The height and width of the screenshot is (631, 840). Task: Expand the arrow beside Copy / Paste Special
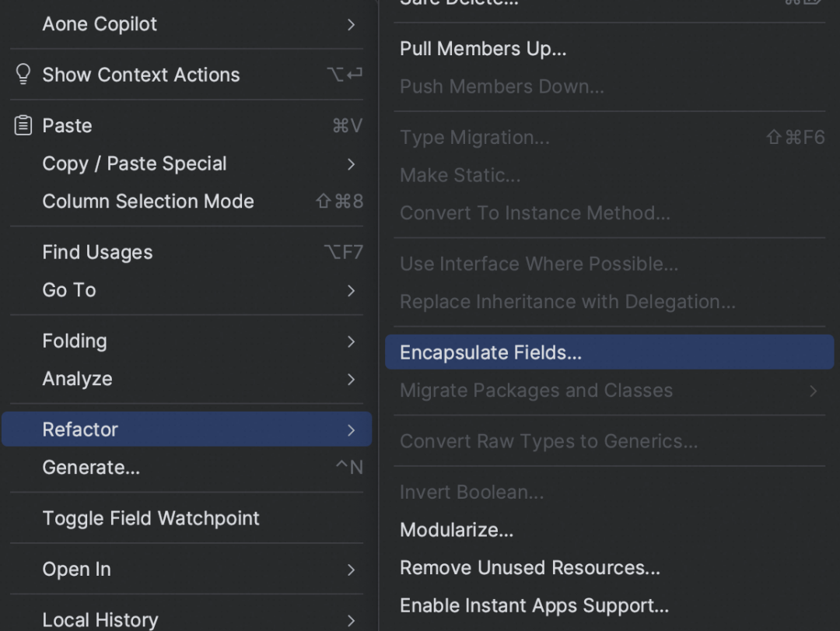(x=351, y=164)
